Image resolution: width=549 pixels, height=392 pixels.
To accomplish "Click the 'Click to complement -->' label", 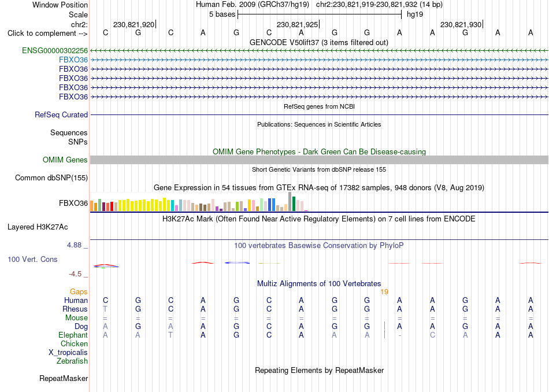I will [x=47, y=34].
